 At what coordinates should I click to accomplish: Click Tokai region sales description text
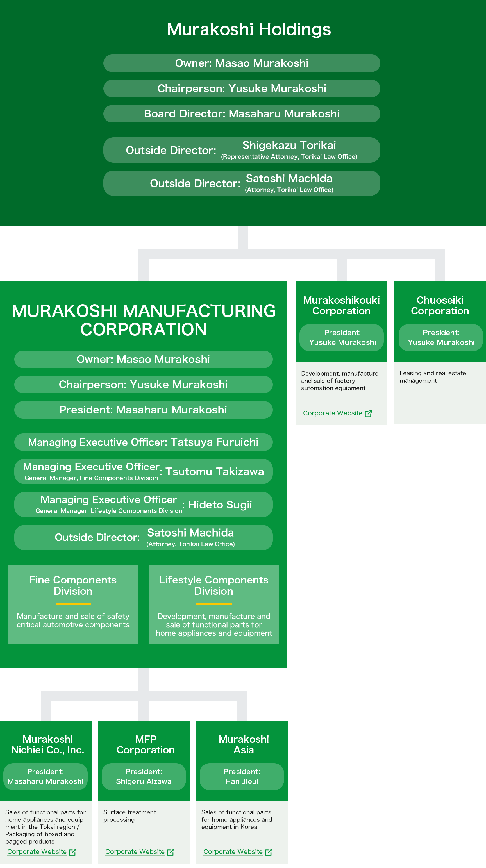46,826
